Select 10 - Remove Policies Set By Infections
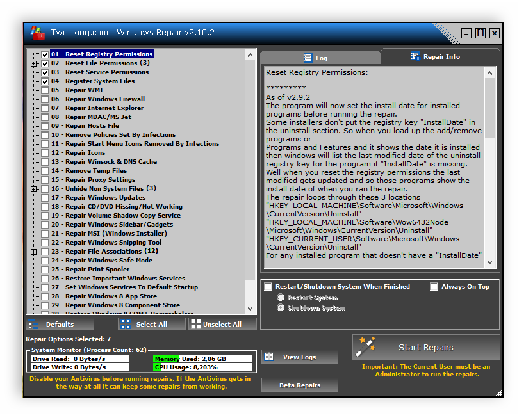The image size is (526, 420). click(113, 135)
